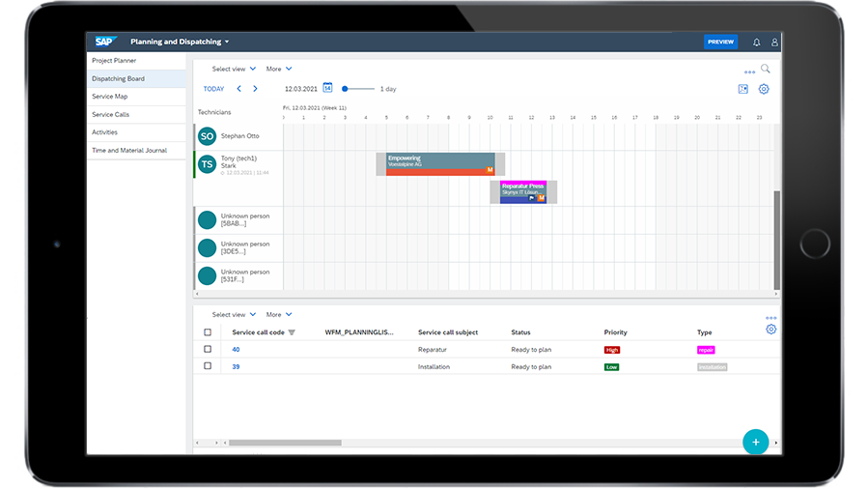This screenshot has width=868, height=489.
Task: Open the calendar date picker icon
Action: point(327,88)
